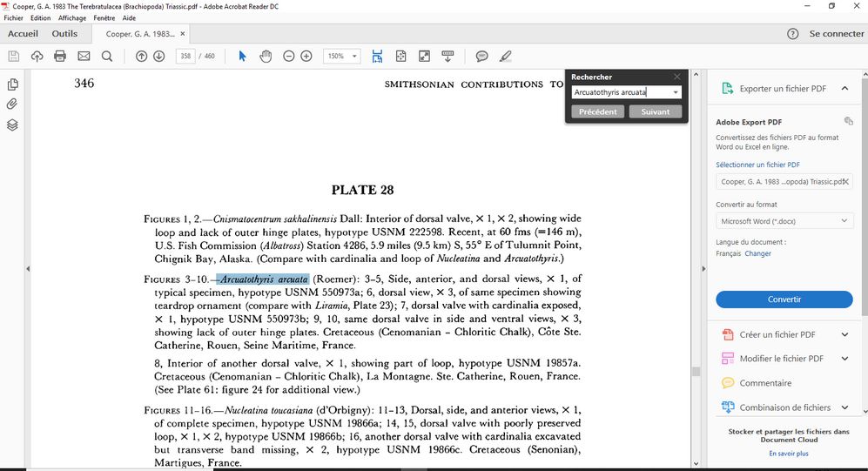Switch to full screen mode icon
This screenshot has height=471, width=868.
point(424,56)
